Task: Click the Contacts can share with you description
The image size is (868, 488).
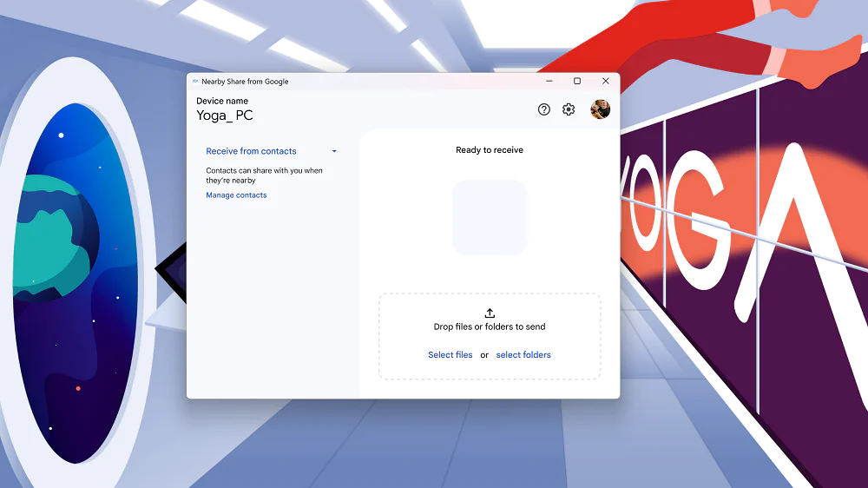Action: coord(264,175)
